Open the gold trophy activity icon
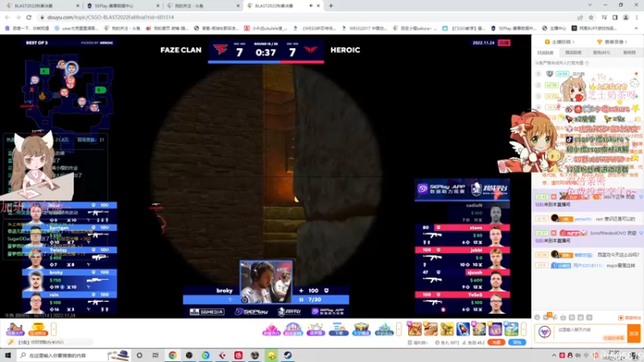 point(38,329)
